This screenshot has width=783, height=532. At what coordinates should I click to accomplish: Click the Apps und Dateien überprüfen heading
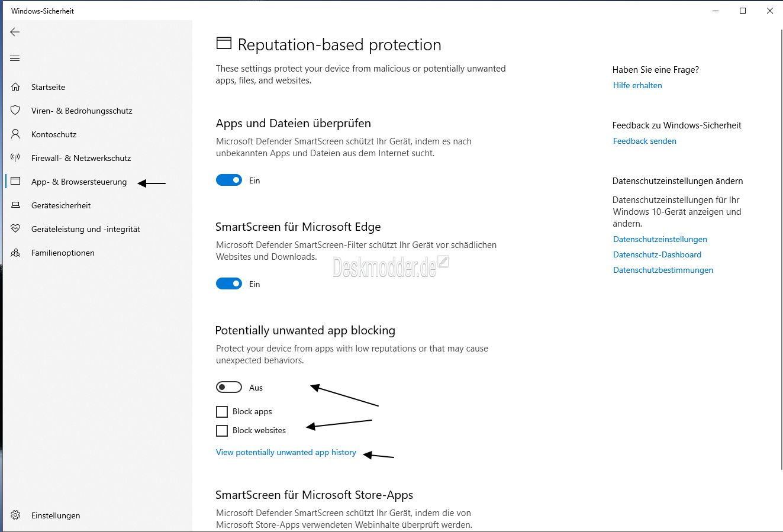[294, 123]
